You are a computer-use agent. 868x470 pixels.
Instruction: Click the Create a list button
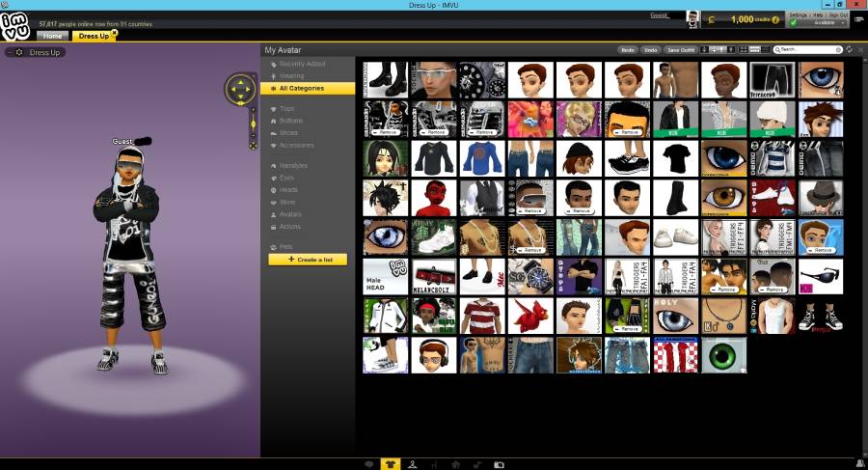point(308,260)
